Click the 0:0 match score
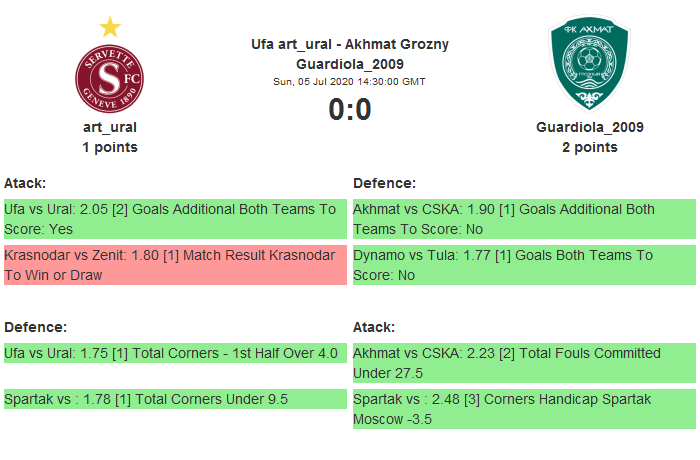Screen dimensions: 700x460 (x=350, y=109)
